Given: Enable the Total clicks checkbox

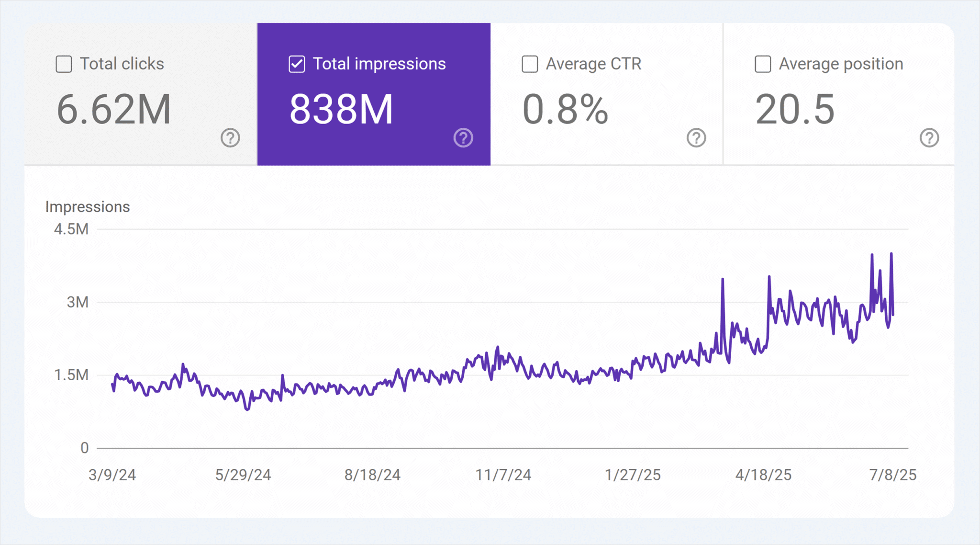Looking at the screenshot, I should tap(64, 64).
